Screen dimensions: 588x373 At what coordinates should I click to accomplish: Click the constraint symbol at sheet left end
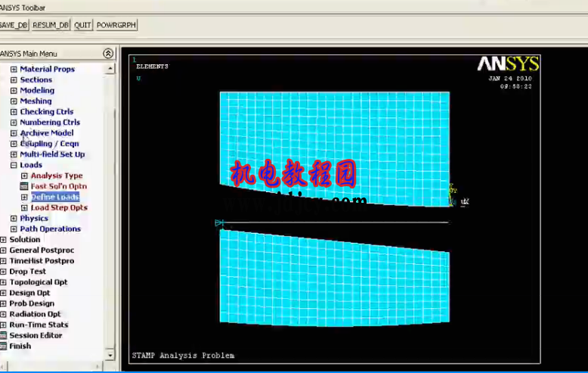point(219,223)
